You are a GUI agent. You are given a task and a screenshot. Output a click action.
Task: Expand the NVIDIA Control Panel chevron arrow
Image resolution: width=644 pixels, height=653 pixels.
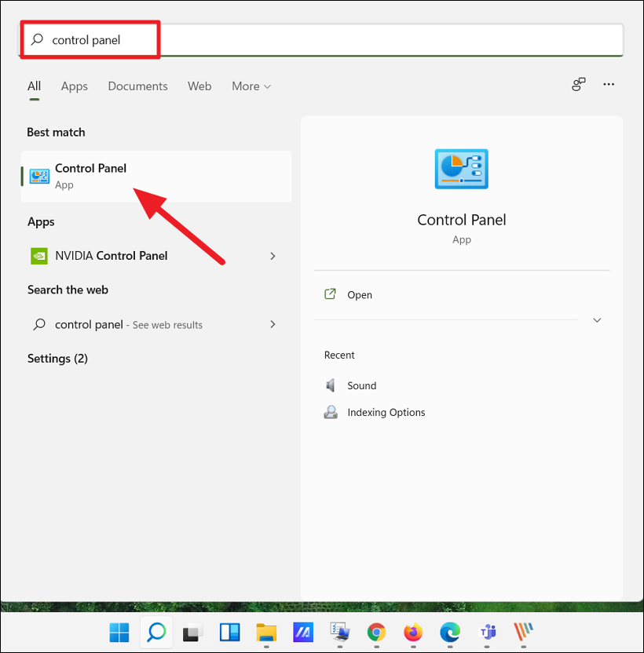(273, 256)
